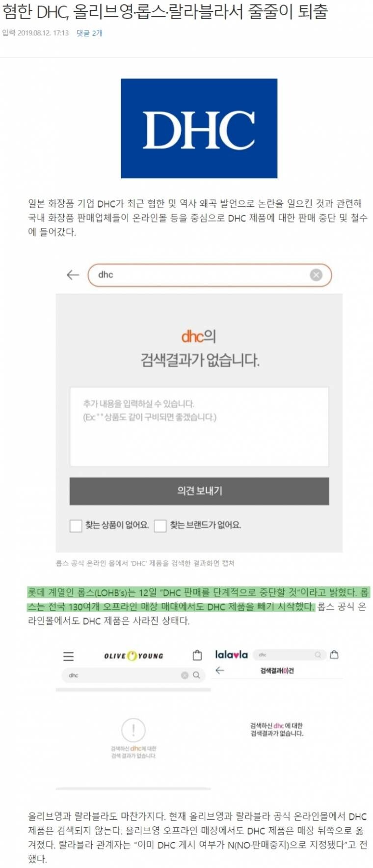Focus the additional feedback text area

click(199, 426)
